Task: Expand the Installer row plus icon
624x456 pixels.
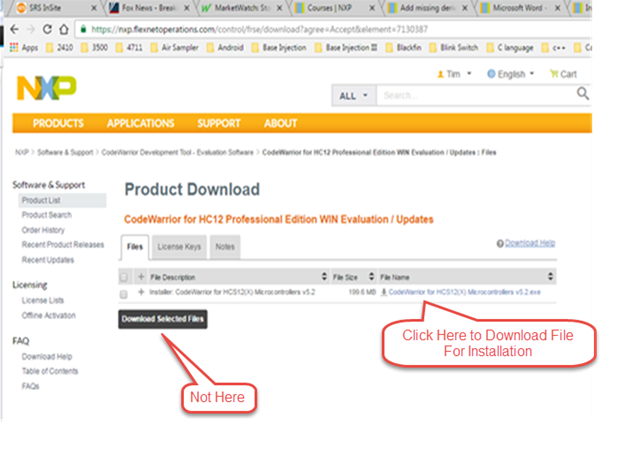Action: (x=141, y=292)
